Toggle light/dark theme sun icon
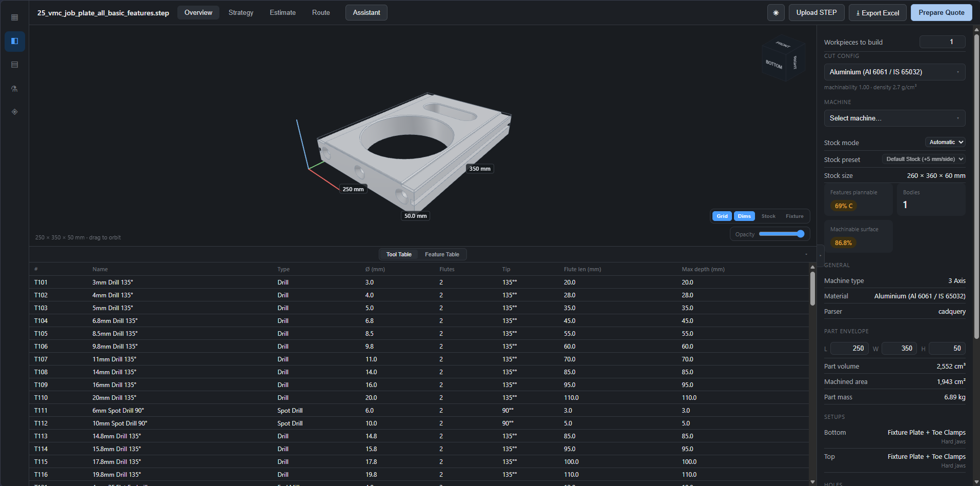 pyautogui.click(x=775, y=13)
